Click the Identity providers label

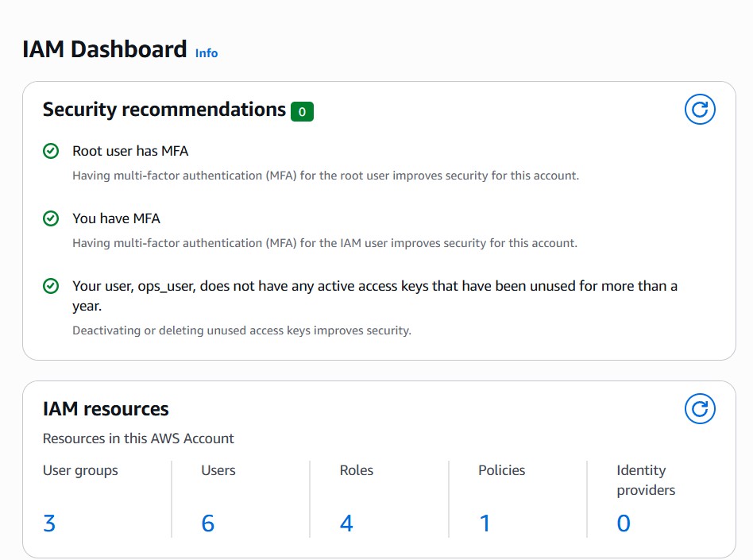pos(645,481)
